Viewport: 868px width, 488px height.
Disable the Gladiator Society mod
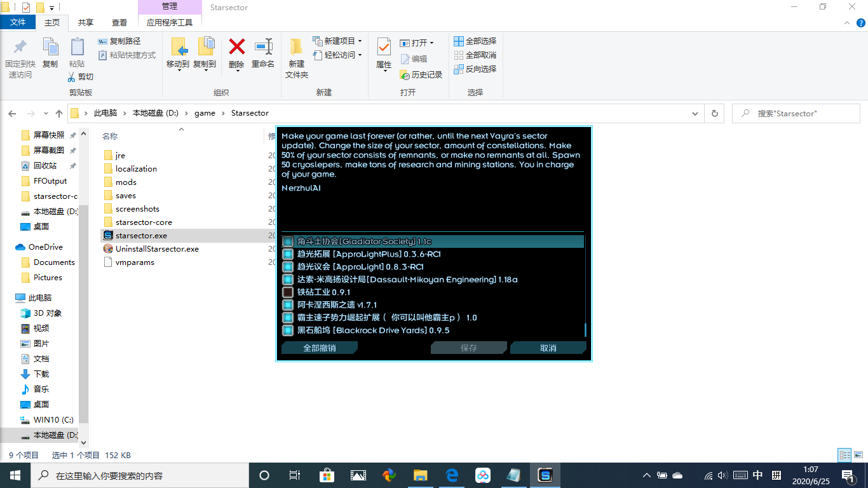(x=287, y=241)
